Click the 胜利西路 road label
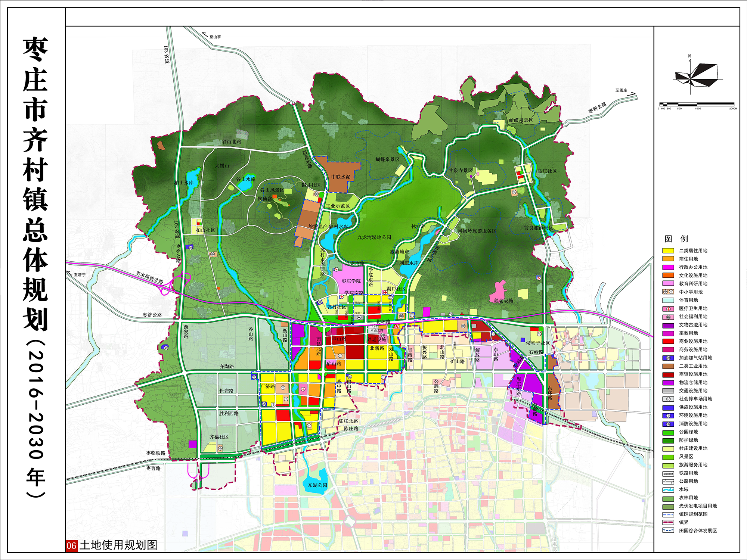The width and height of the screenshot is (747, 560). pyautogui.click(x=229, y=413)
